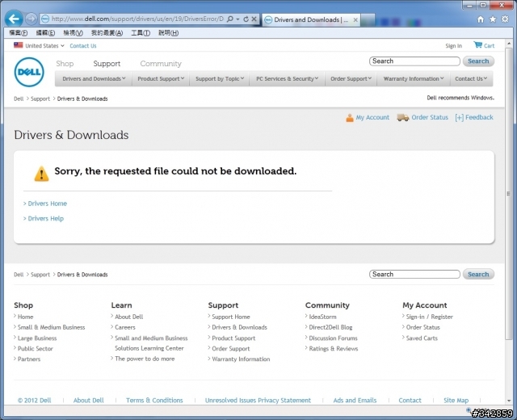Open the Careers footer link
This screenshot has width=517, height=420.
point(125,327)
